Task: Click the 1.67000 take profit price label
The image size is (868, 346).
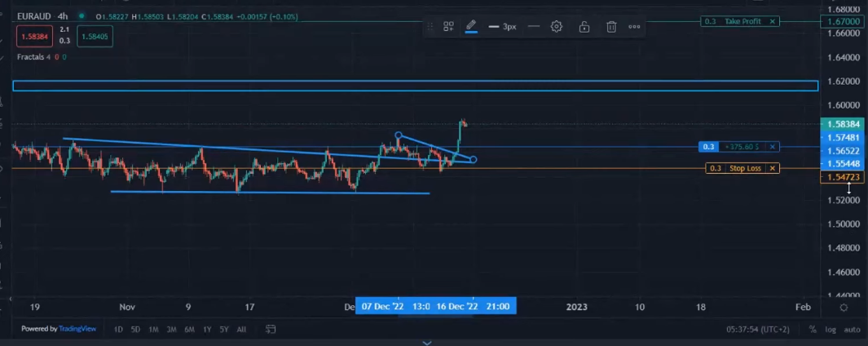Action: pyautogui.click(x=843, y=21)
